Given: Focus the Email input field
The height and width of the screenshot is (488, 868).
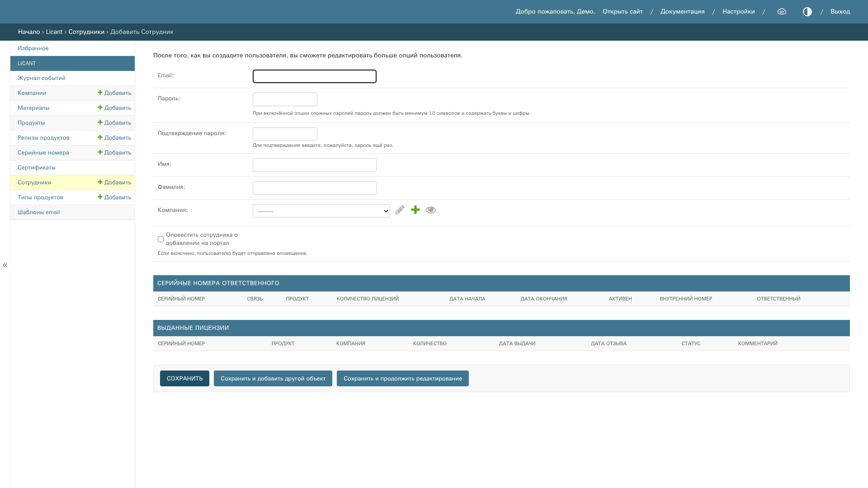Looking at the screenshot, I should pyautogui.click(x=315, y=76).
